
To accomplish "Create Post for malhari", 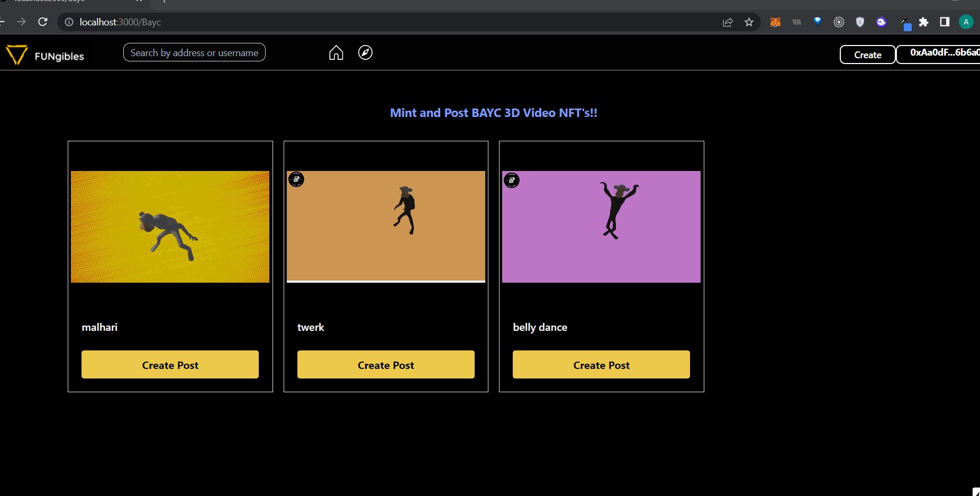I will 170,365.
